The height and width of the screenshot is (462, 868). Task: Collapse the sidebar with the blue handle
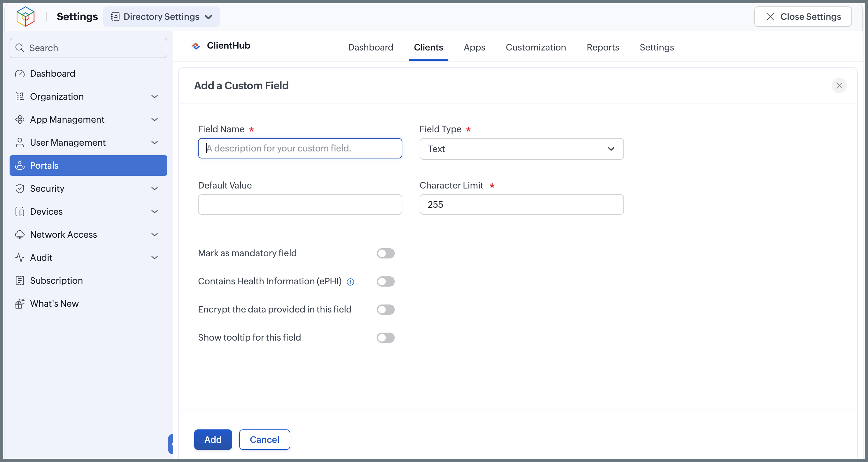pyautogui.click(x=171, y=444)
